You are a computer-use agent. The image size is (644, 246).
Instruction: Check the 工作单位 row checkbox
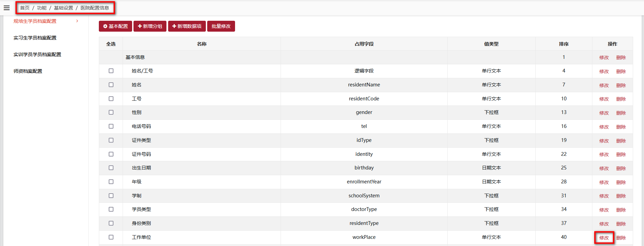click(x=111, y=237)
